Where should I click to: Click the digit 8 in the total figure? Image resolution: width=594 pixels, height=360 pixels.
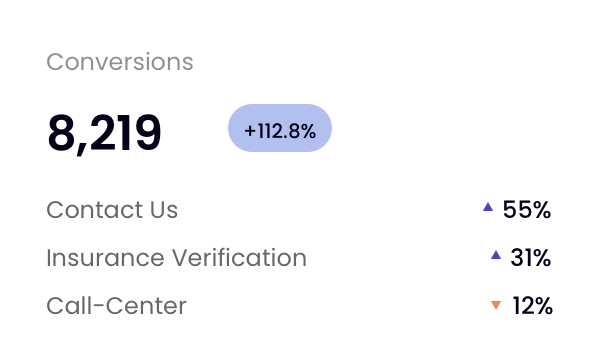(x=61, y=132)
